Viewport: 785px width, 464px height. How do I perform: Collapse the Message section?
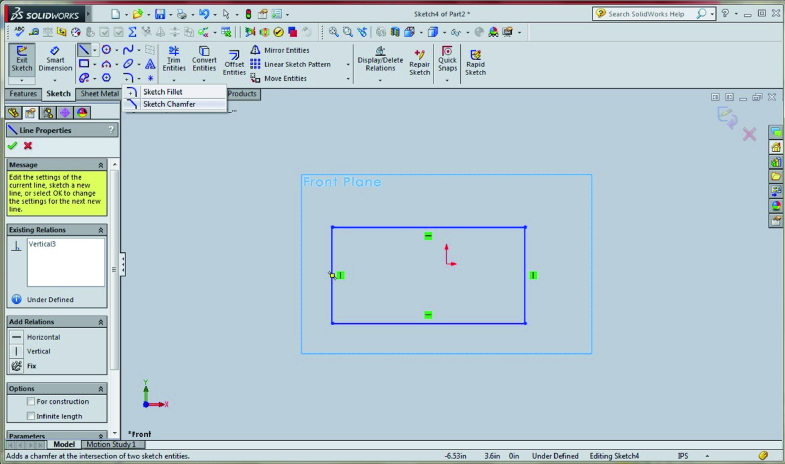tap(101, 165)
